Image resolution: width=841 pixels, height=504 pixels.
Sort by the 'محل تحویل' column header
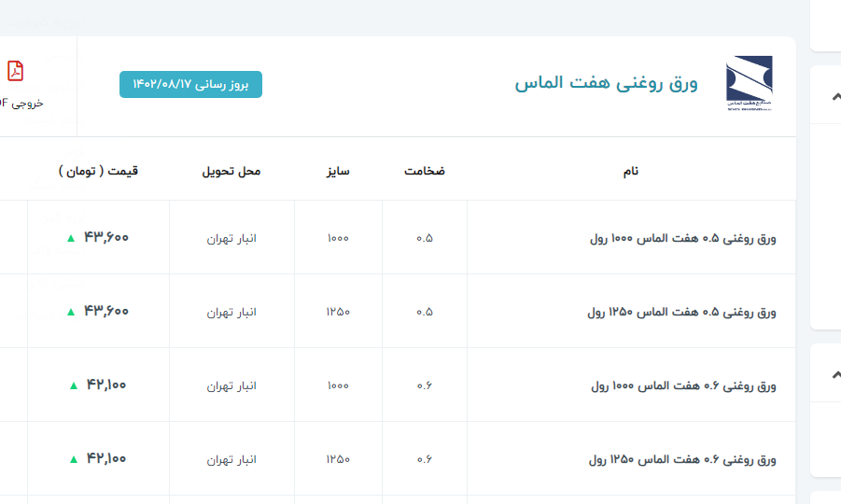coord(231,171)
